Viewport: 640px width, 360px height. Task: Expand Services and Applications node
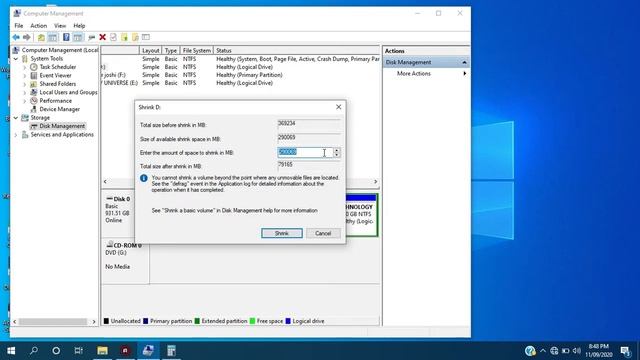[x=16, y=135]
